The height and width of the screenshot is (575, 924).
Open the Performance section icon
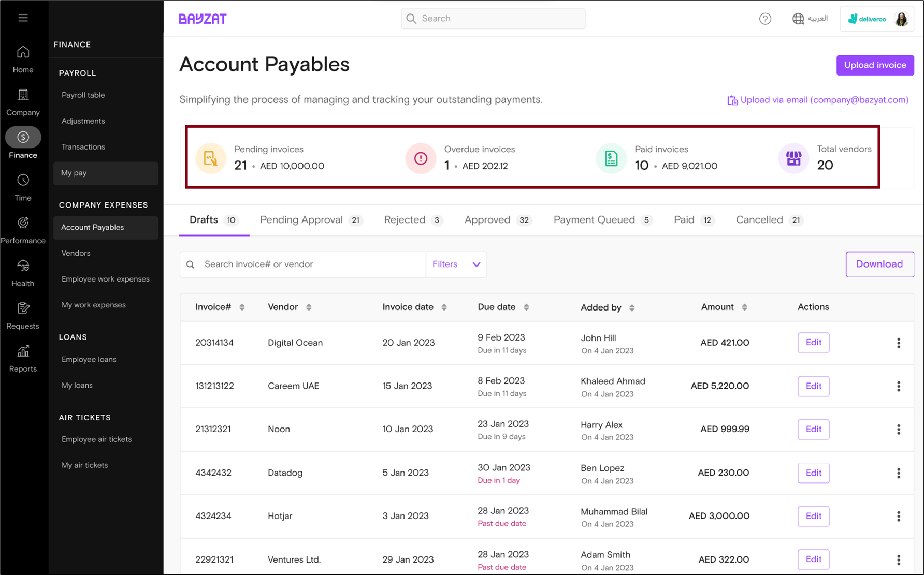pyautogui.click(x=23, y=230)
